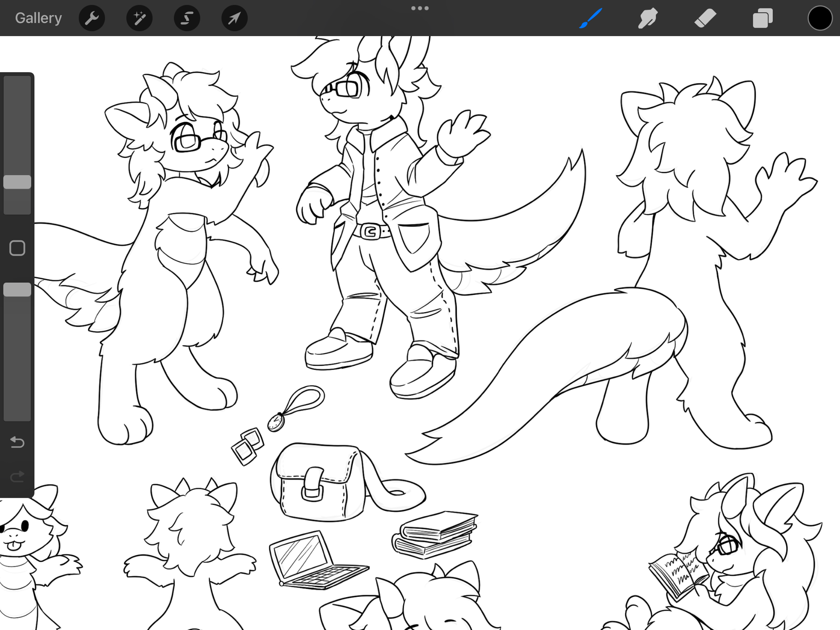Undo the last stroke
This screenshot has height=630, width=840.
coord(17,442)
